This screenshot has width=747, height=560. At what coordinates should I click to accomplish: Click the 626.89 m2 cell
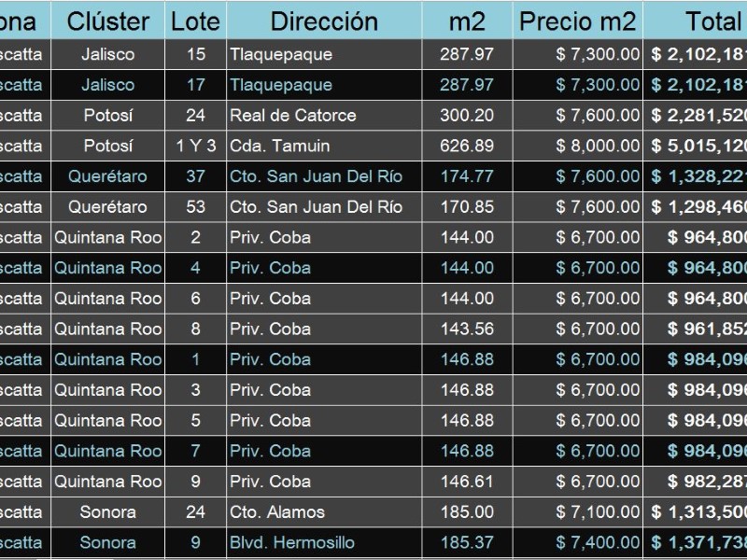tap(468, 146)
